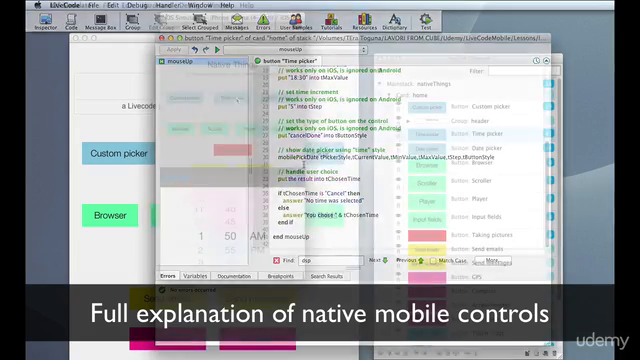640x360 pixels.
Task: Open the Errors toolbar icon
Action: coord(263,22)
